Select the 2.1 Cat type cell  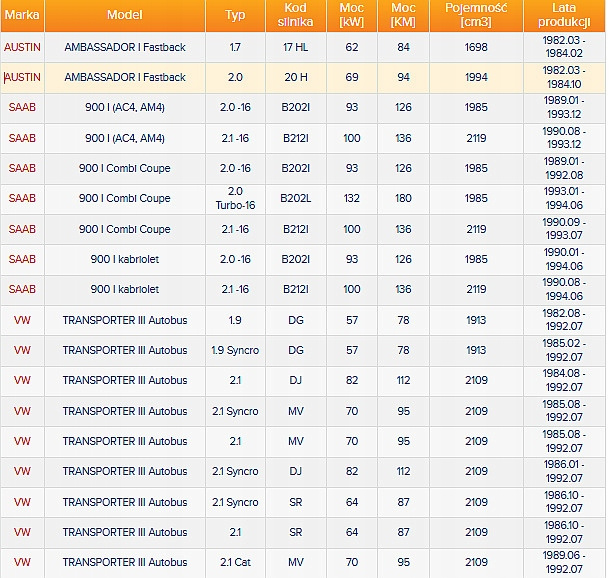click(235, 562)
